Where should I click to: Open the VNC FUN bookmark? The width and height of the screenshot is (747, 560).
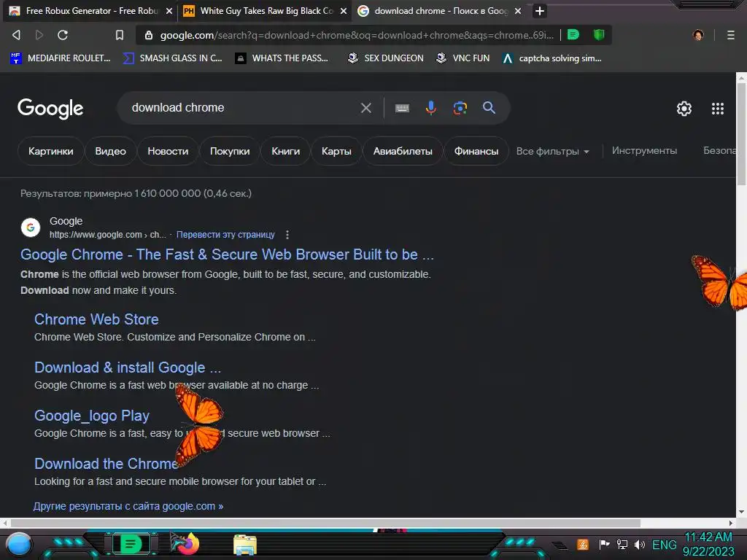[463, 58]
